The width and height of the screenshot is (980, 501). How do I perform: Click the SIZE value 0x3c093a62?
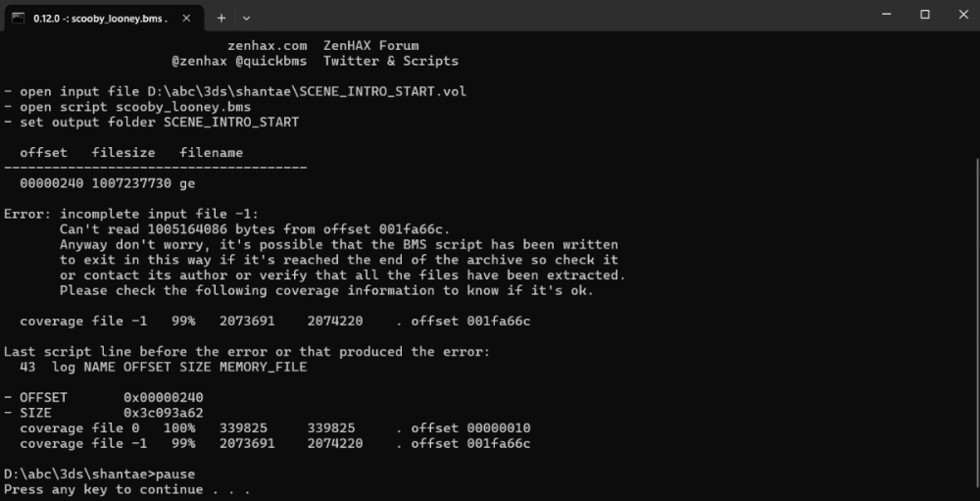(x=163, y=413)
